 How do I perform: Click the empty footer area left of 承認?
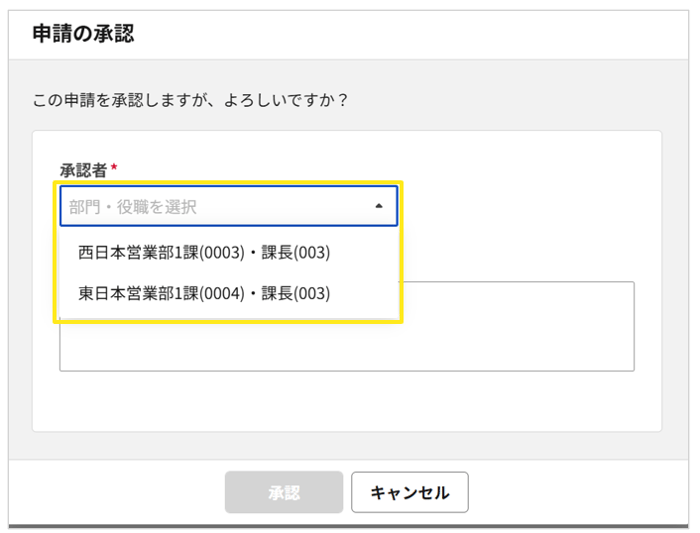pyautogui.click(x=120, y=492)
